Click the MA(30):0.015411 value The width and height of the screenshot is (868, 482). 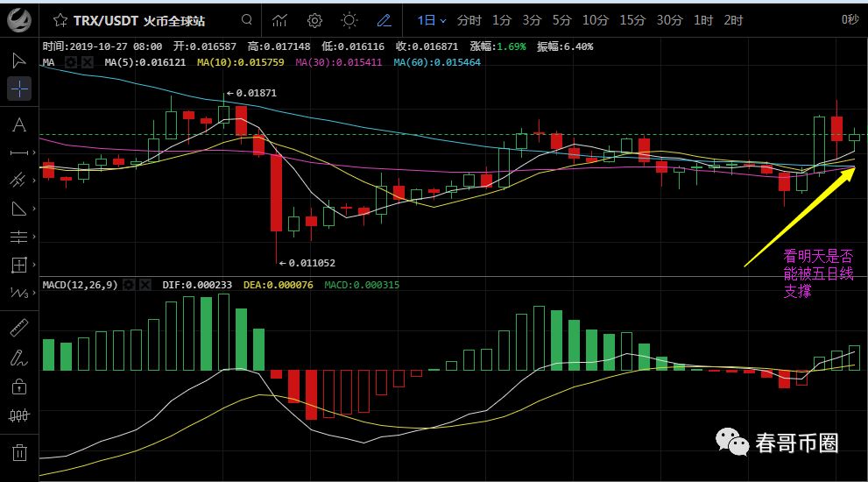pos(339,62)
